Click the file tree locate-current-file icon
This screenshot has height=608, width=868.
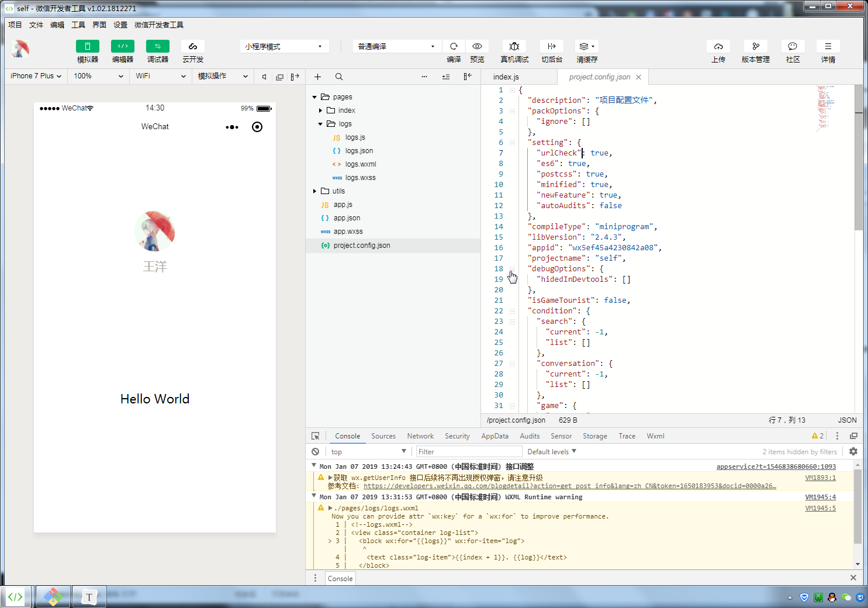pyautogui.click(x=446, y=77)
